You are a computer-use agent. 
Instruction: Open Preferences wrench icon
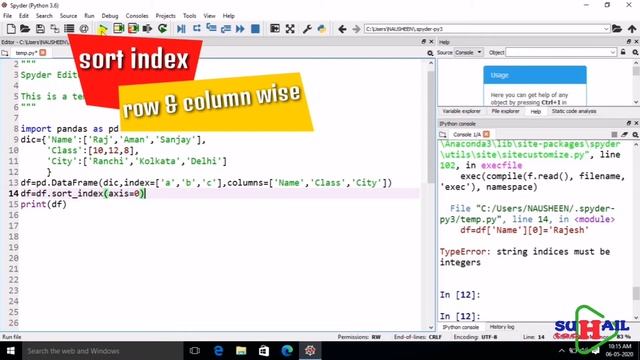click(307, 29)
